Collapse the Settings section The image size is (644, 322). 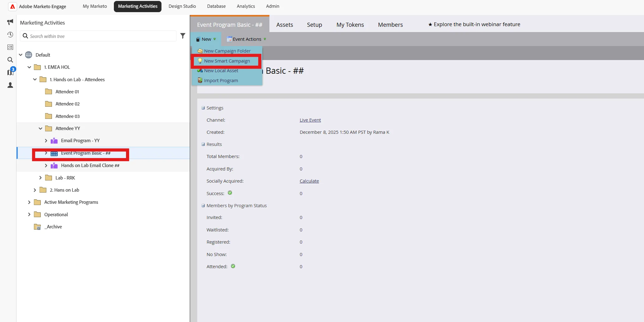pyautogui.click(x=203, y=108)
